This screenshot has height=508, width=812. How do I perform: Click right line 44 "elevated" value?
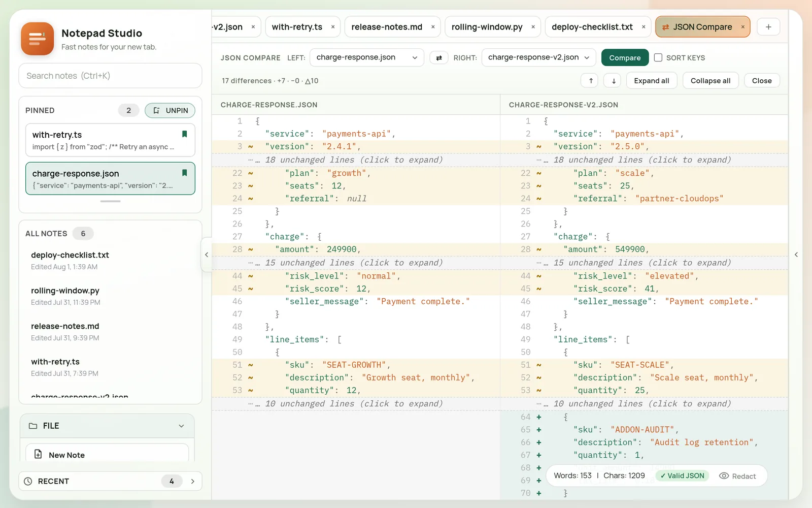[x=669, y=276]
